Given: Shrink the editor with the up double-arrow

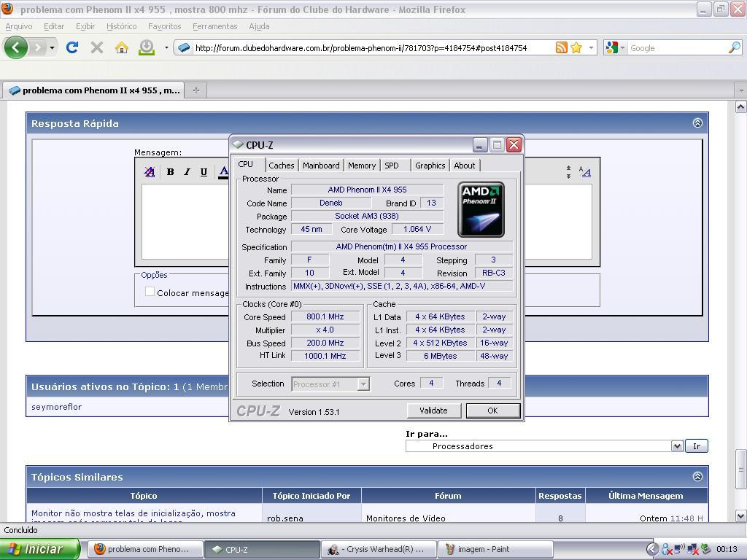Looking at the screenshot, I should 568,168.
